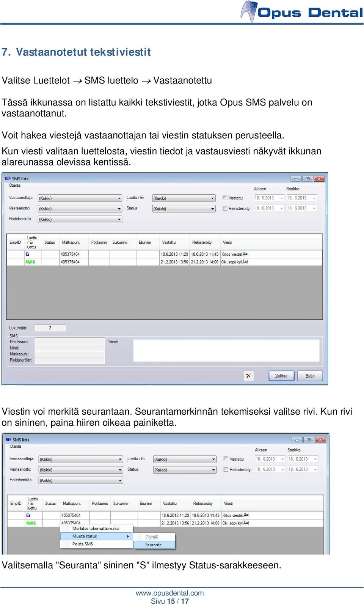The image size is (364, 606).
Task: Click the Valitse button
Action: [x=282, y=376]
